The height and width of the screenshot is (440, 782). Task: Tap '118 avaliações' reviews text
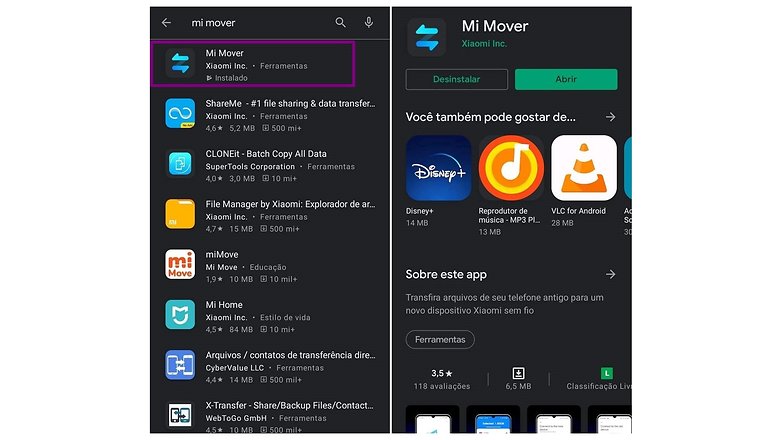(x=441, y=386)
